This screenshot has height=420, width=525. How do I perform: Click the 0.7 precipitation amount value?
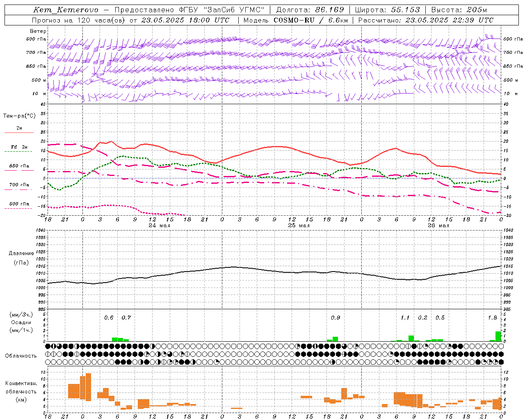coord(126,317)
